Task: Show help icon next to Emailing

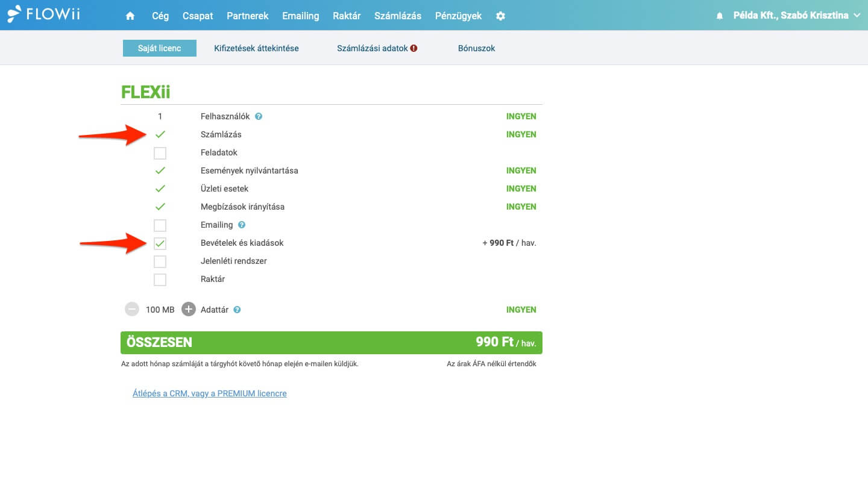Action: pyautogui.click(x=242, y=225)
